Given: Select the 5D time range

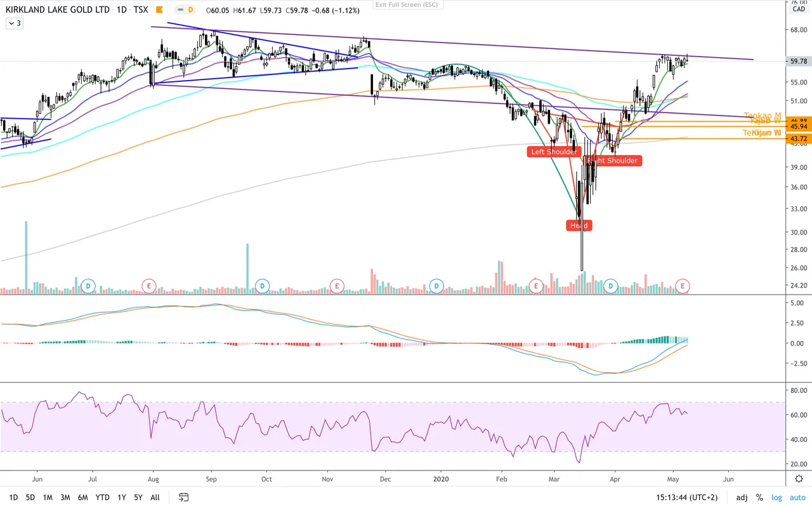Looking at the screenshot, I should click(30, 497).
